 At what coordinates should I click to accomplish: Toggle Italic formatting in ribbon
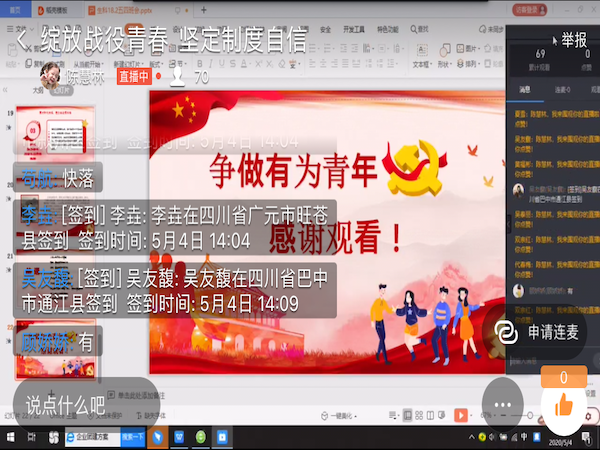tap(210, 64)
